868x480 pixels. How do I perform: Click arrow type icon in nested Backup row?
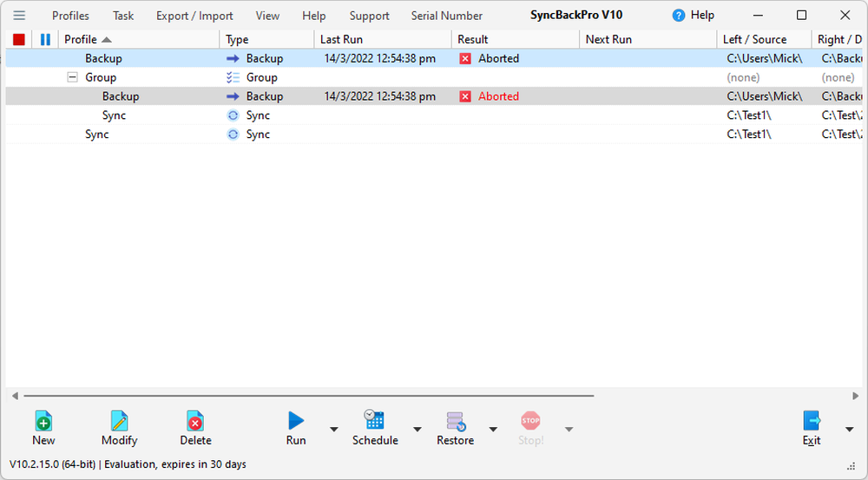click(x=233, y=96)
